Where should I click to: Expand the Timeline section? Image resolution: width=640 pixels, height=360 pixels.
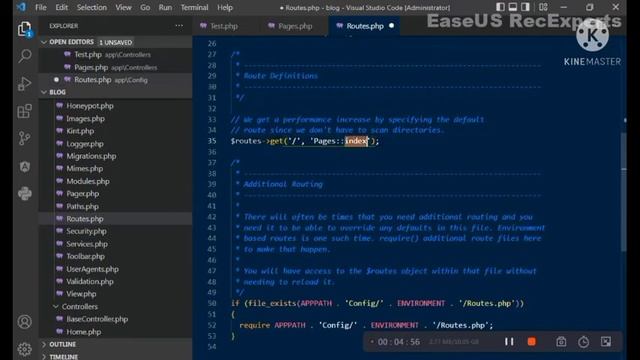pos(44,356)
